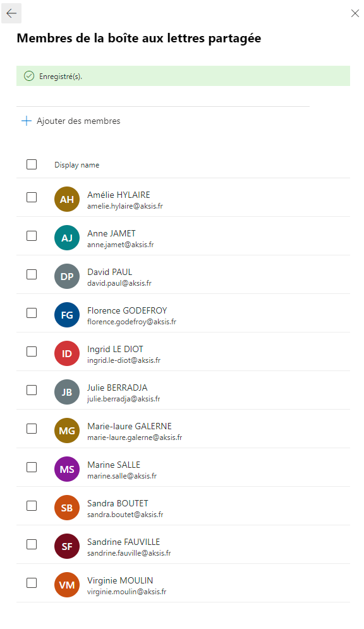Check the box next to Sandra BOUTET

31,506
